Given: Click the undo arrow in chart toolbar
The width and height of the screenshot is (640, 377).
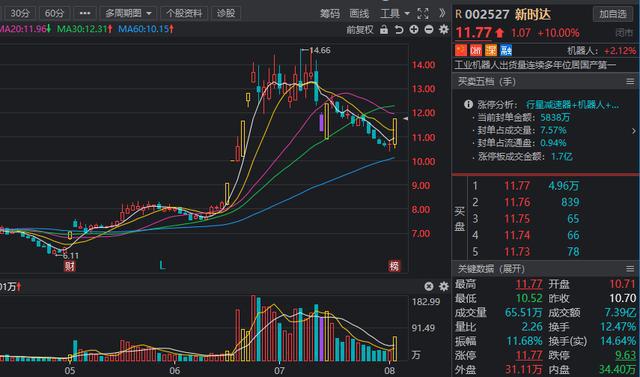Looking at the screenshot, I should tap(399, 30).
